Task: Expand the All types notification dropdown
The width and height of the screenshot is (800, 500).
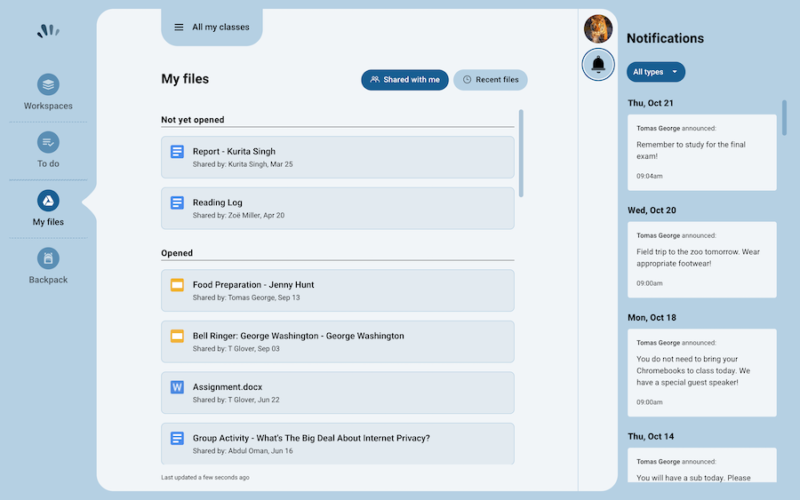Action: 656,72
